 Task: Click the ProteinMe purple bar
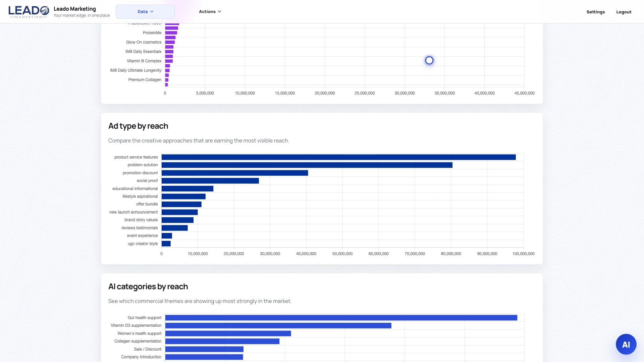tap(171, 33)
